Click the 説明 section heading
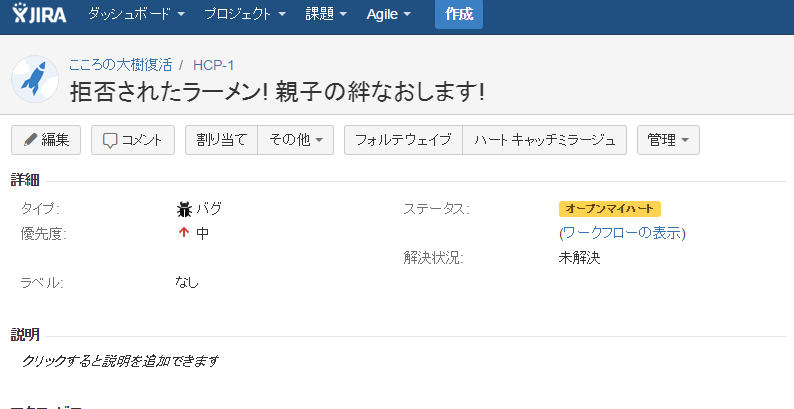Viewport: 794px width, 409px height. tap(25, 335)
